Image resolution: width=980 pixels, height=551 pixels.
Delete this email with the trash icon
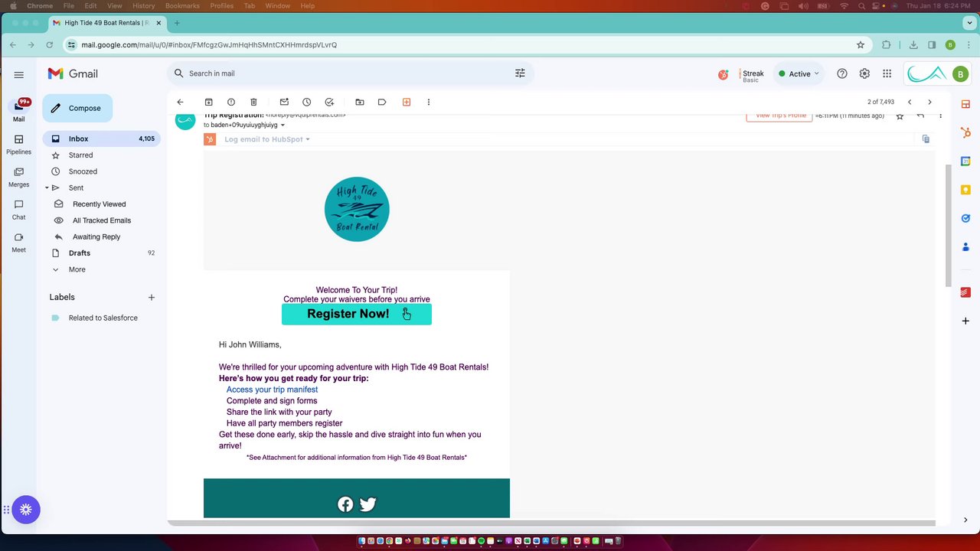pyautogui.click(x=253, y=102)
